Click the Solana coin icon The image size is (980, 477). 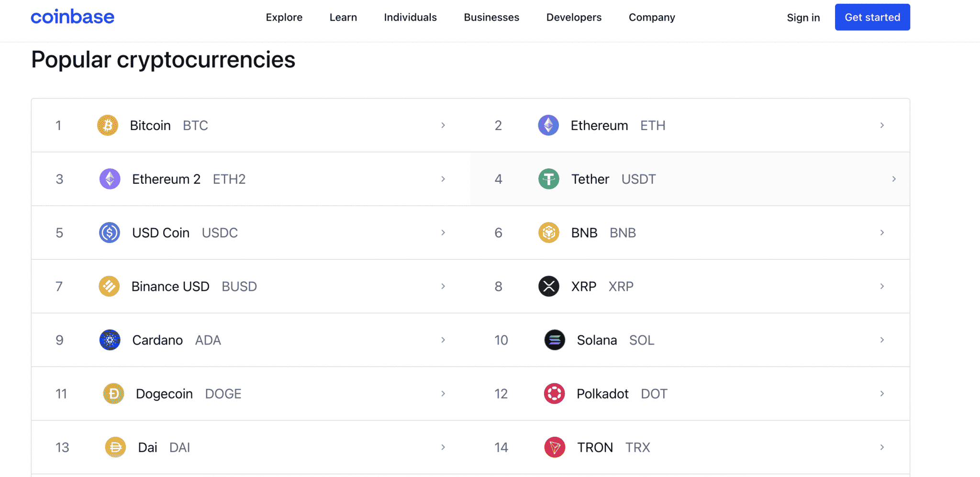tap(555, 340)
